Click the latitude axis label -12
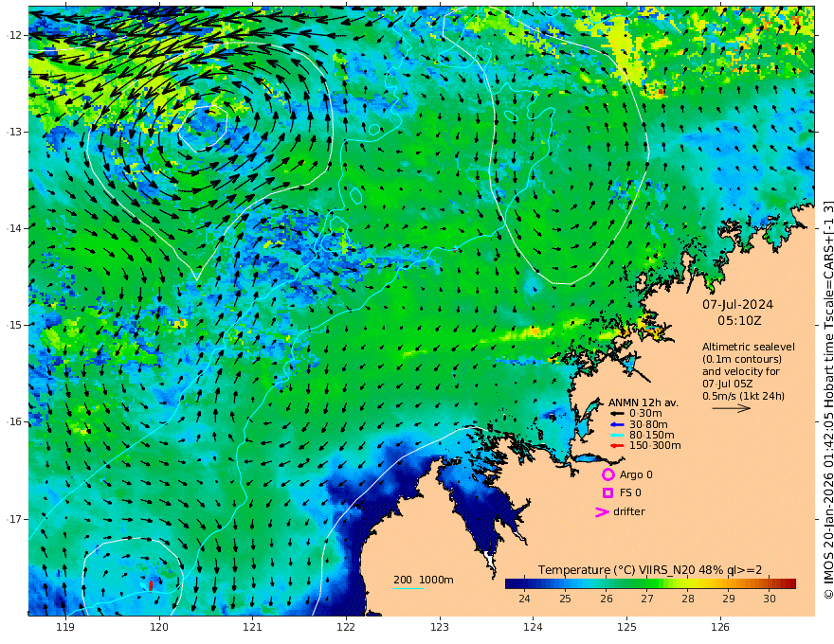 click(x=13, y=35)
